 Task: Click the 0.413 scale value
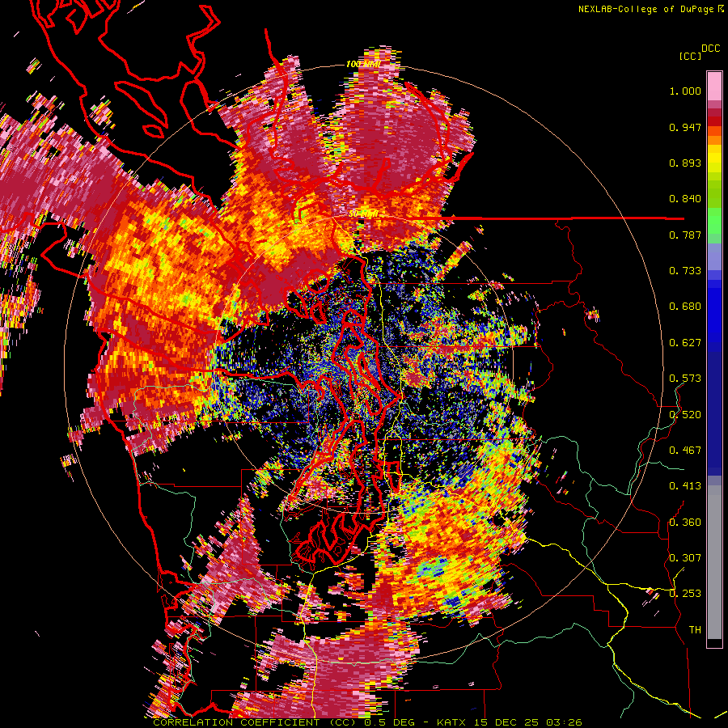685,486
